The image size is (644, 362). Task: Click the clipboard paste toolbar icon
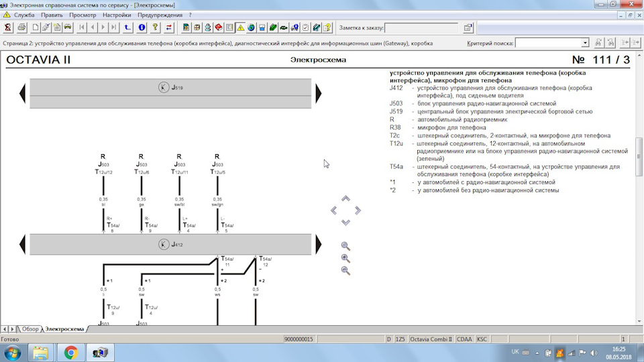[57, 28]
